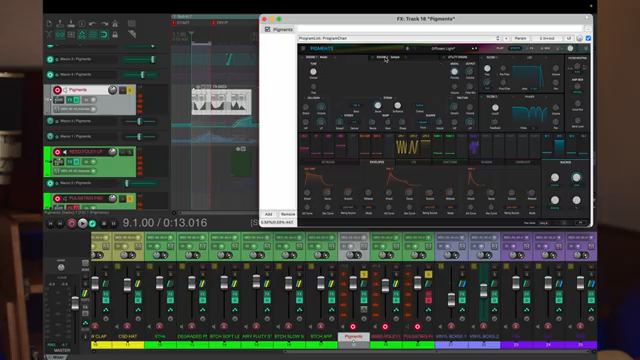Image resolution: width=640 pixels, height=360 pixels.
Task: Open the input 'in' dropdown on Pigments track
Action: [x=89, y=100]
